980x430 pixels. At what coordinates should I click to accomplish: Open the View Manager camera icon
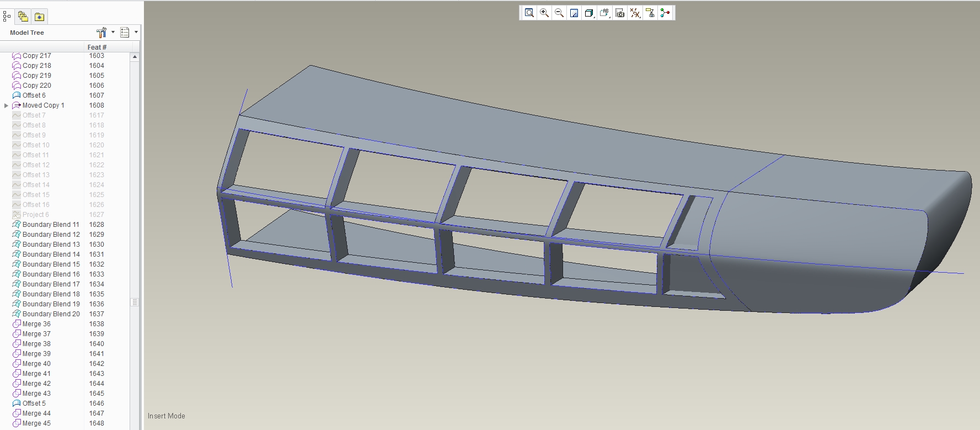click(x=620, y=13)
